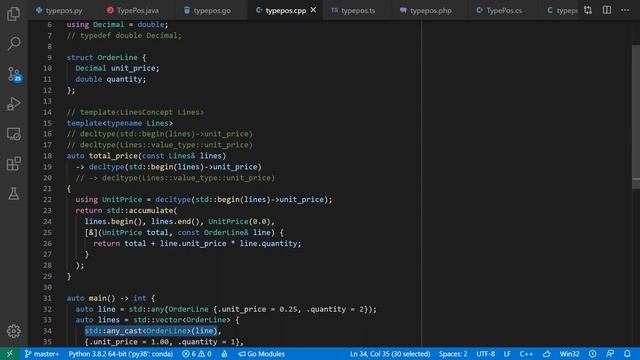Change language mode via C++ indicator
This screenshot has height=360, width=640.
coord(526,354)
